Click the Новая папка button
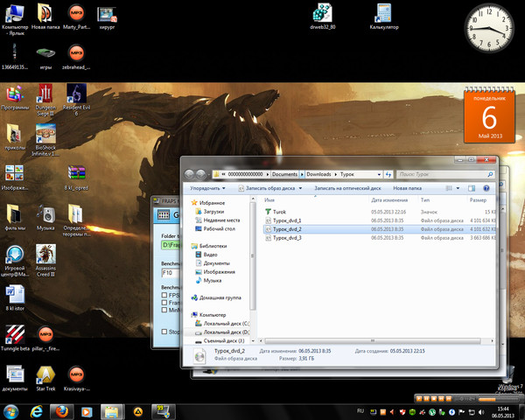The image size is (525, 420). pyautogui.click(x=407, y=188)
